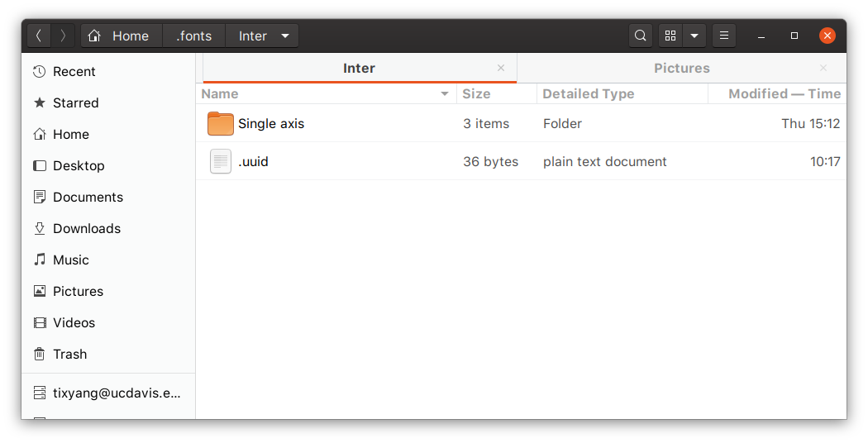The image size is (868, 443).
Task: Open Trash in the sidebar
Action: click(x=108, y=354)
